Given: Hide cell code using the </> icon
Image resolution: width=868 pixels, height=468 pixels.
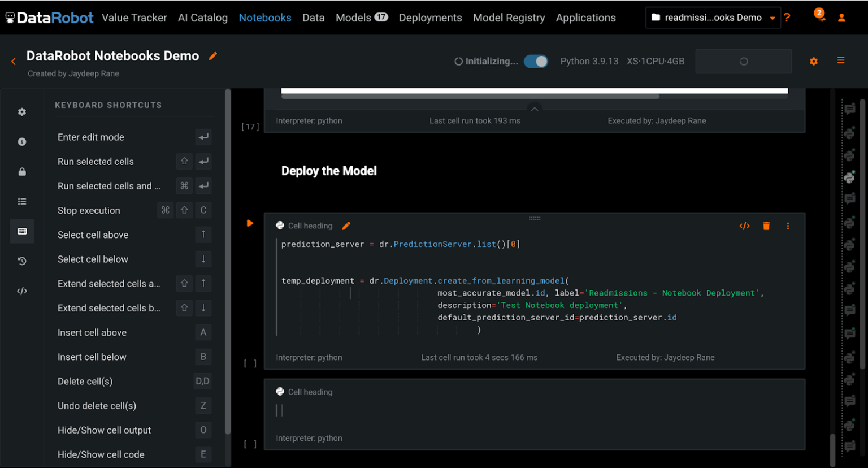Looking at the screenshot, I should point(744,226).
